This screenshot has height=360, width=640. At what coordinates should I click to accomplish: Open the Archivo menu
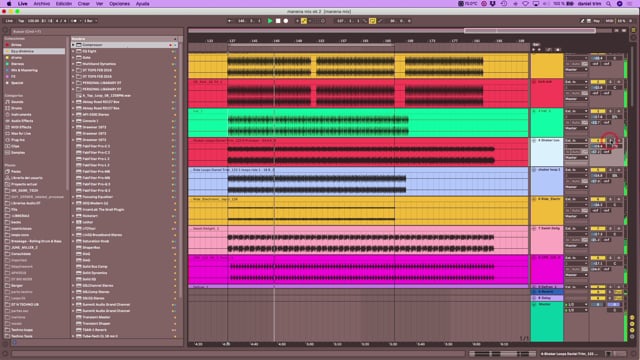(x=42, y=4)
